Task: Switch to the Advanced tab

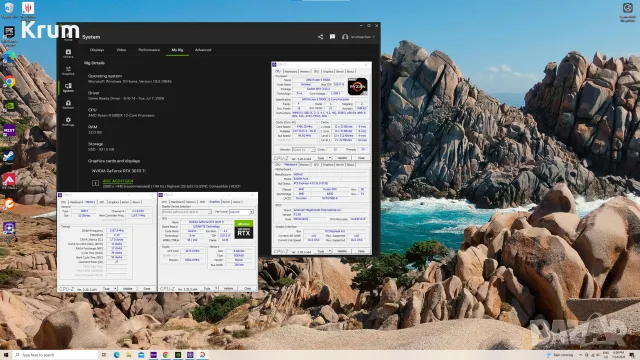Action: (203, 50)
